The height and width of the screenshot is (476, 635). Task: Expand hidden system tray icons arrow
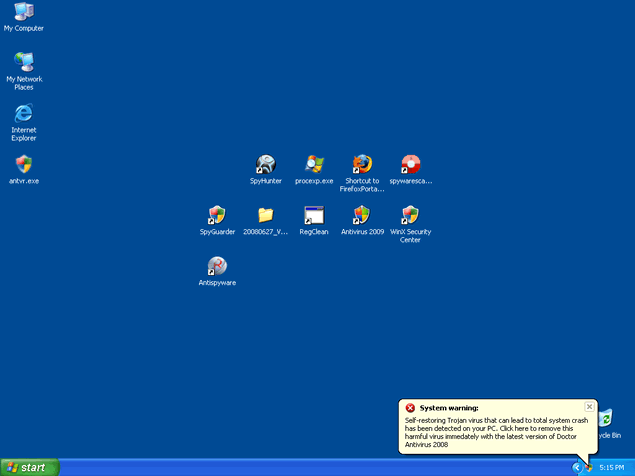click(577, 467)
